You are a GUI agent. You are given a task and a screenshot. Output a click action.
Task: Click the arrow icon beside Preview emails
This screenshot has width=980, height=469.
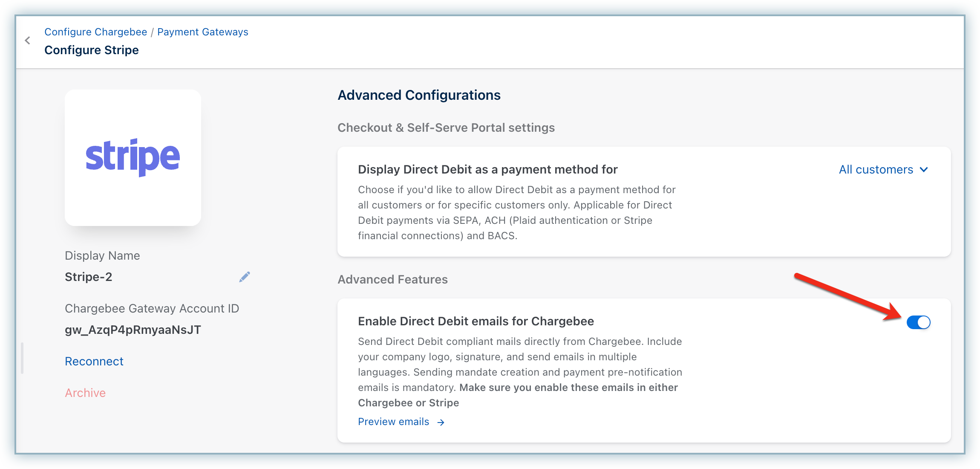coord(441,422)
